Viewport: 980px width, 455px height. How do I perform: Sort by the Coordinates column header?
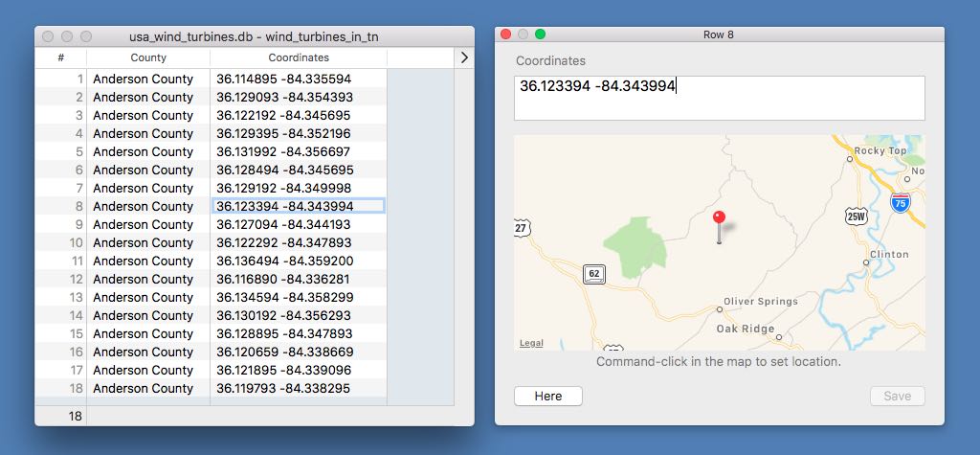coord(299,57)
